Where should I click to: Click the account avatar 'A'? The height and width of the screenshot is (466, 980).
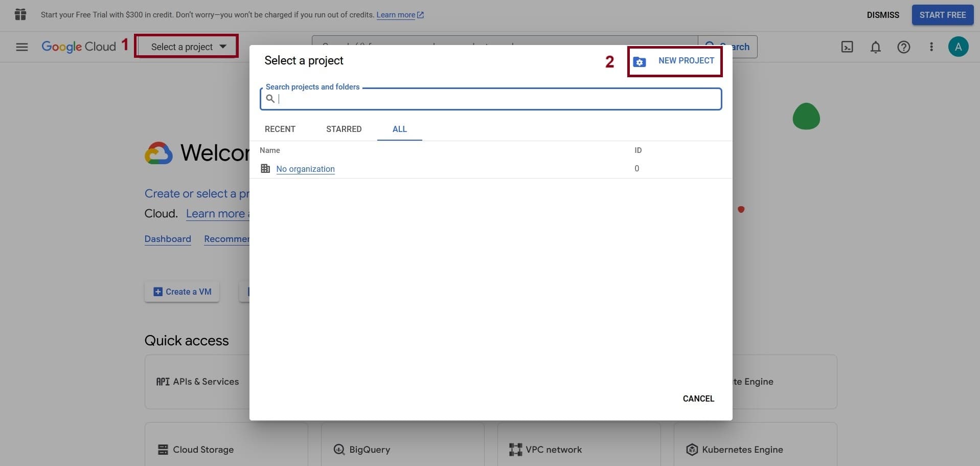(x=958, y=47)
